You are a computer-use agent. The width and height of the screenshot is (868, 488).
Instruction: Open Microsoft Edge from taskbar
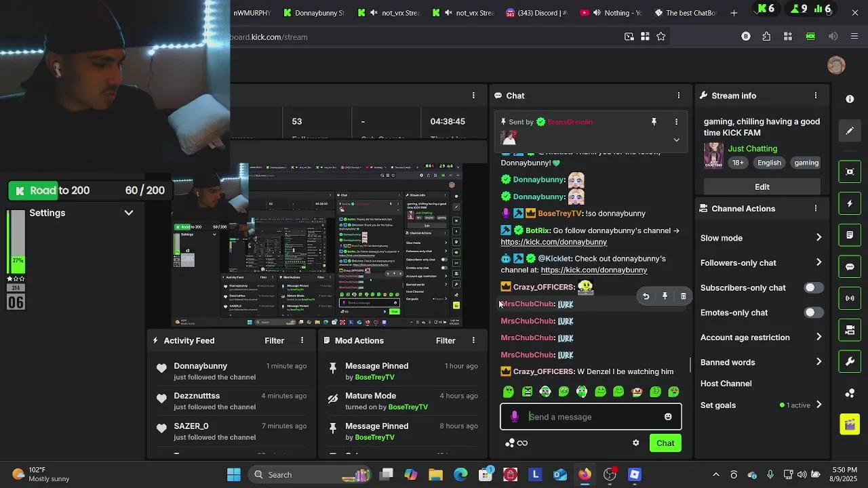tap(460, 474)
